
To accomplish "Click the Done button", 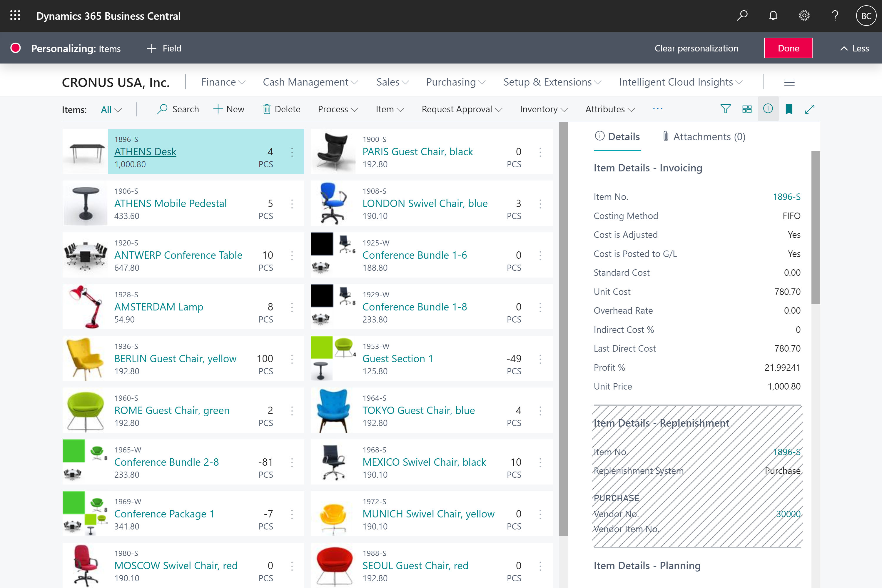I will (788, 49).
